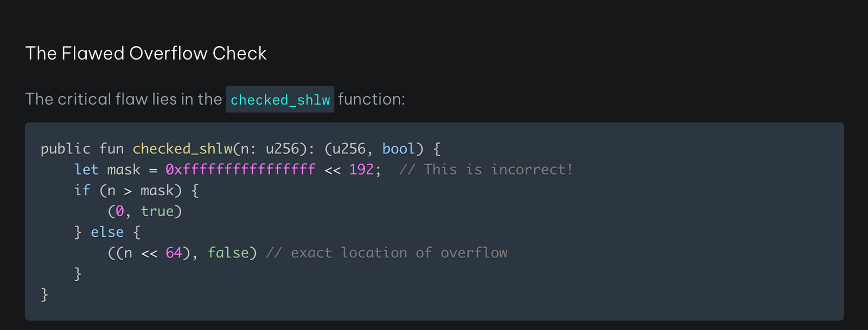Click the yellow checked_shlw function name
868x330 pixels.
coord(182,149)
